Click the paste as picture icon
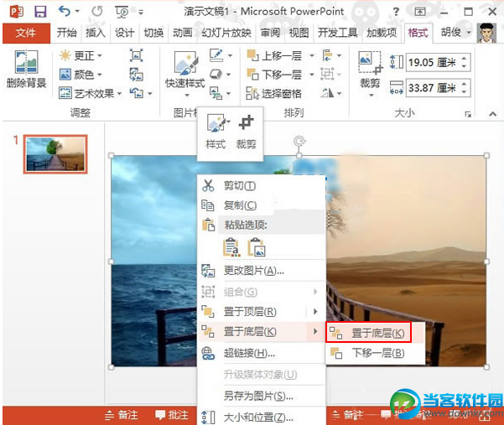The width and height of the screenshot is (504, 425). tap(257, 247)
